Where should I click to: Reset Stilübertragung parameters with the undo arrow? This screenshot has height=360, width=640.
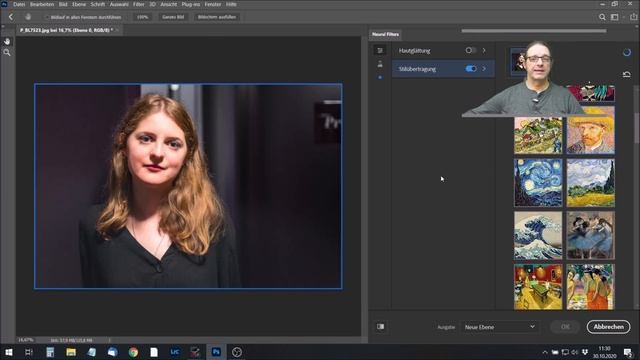[627, 74]
